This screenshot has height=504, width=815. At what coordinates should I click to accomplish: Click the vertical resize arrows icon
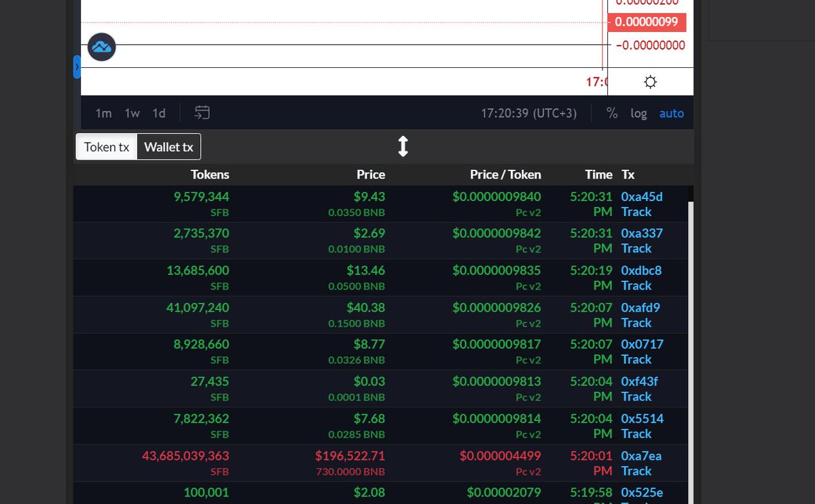403,146
